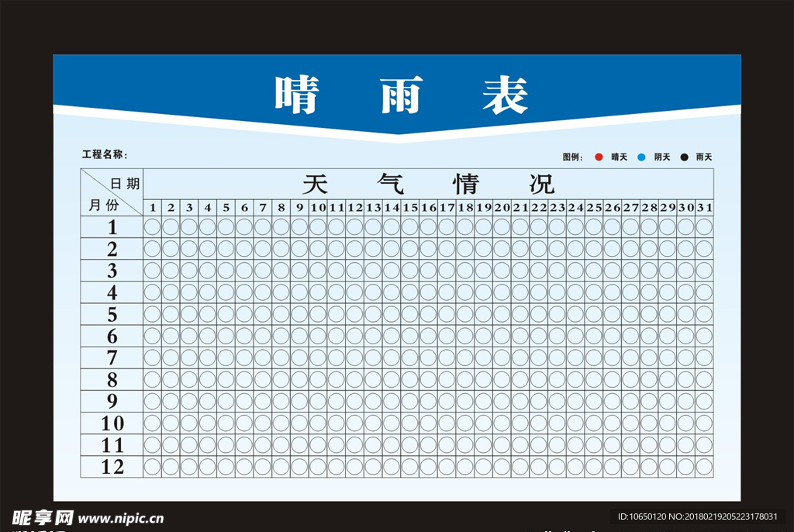Click the diagonal 日期/月份 header cell
Viewport: 794px width, 532px height.
[112, 190]
